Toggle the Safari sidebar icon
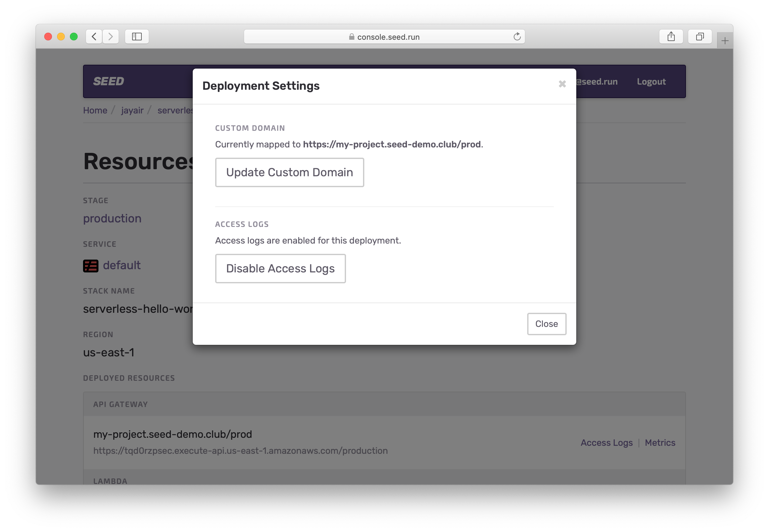This screenshot has height=532, width=769. click(137, 36)
